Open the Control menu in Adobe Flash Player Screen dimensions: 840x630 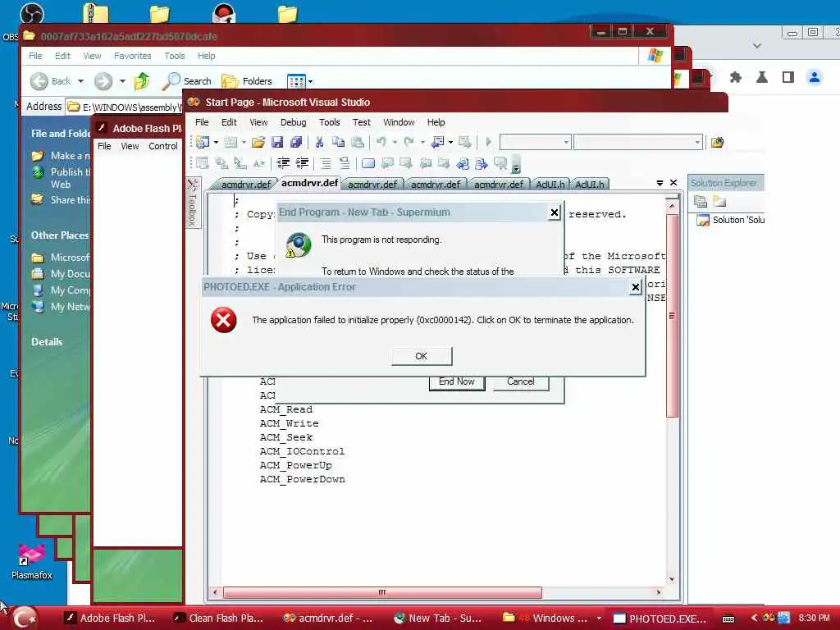point(163,146)
